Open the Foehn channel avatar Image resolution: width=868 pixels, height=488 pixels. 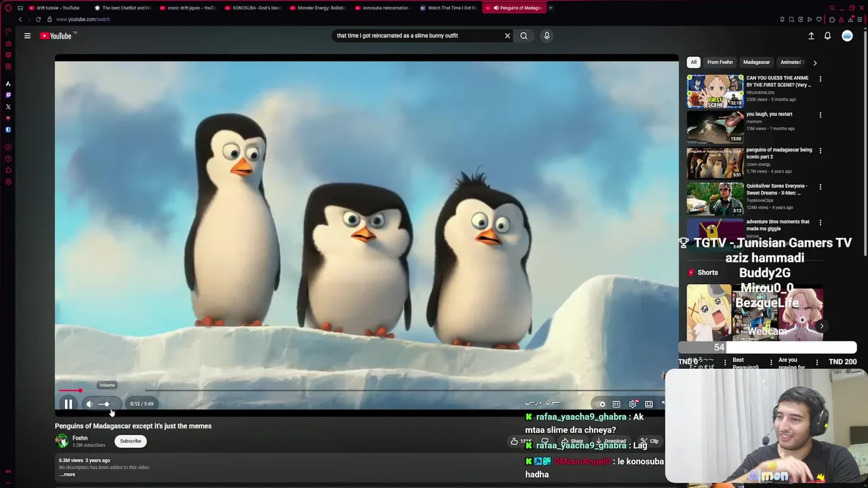coord(62,441)
